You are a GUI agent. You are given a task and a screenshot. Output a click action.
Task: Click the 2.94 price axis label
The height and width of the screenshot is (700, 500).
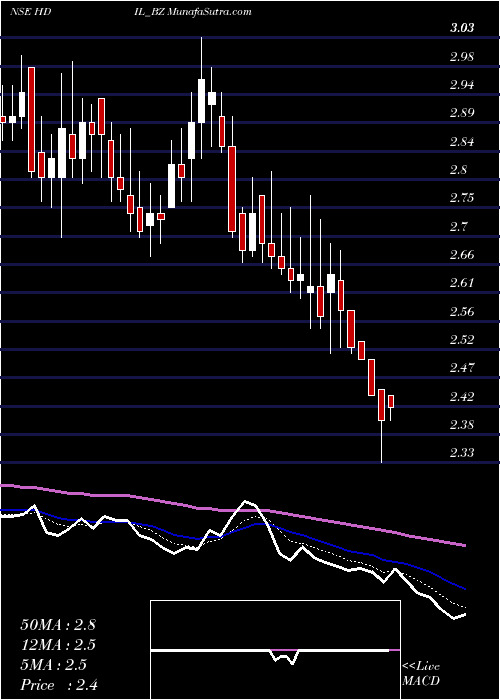(x=462, y=85)
